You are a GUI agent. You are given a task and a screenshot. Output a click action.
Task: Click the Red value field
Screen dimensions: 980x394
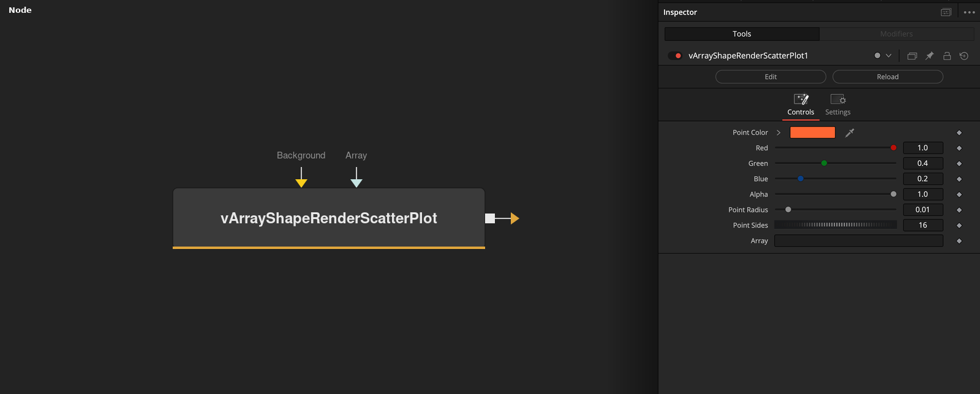[x=923, y=148]
